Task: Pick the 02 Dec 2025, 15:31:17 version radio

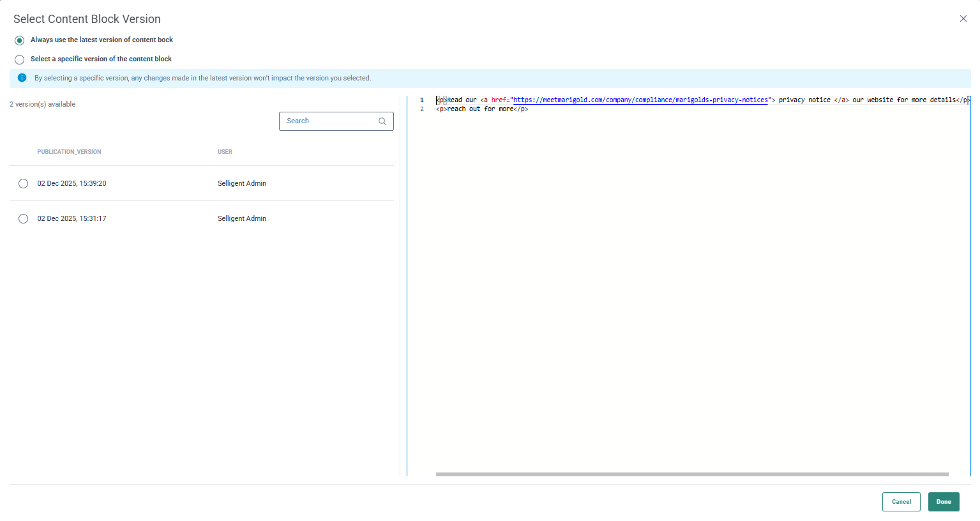Action: [x=24, y=219]
